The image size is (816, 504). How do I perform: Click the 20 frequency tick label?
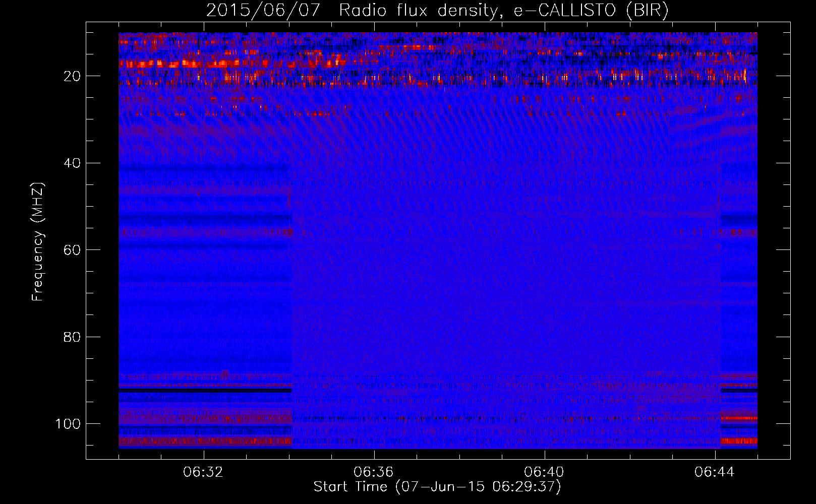73,76
